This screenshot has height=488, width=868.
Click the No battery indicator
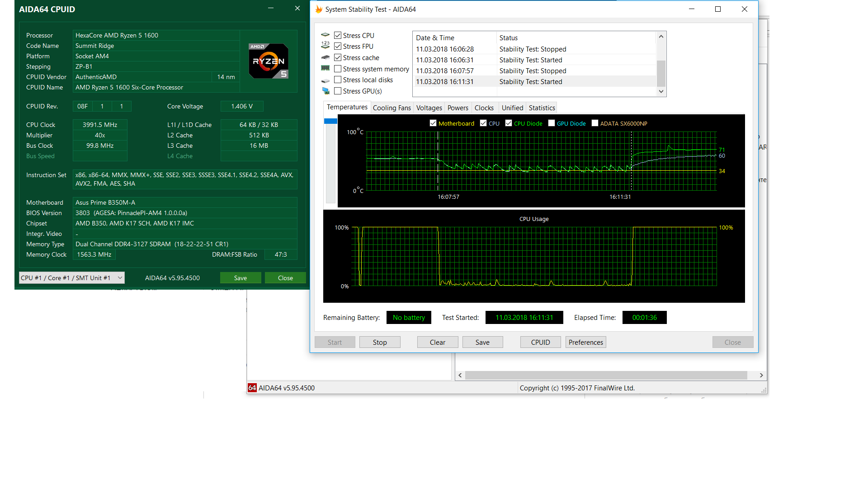tap(409, 317)
